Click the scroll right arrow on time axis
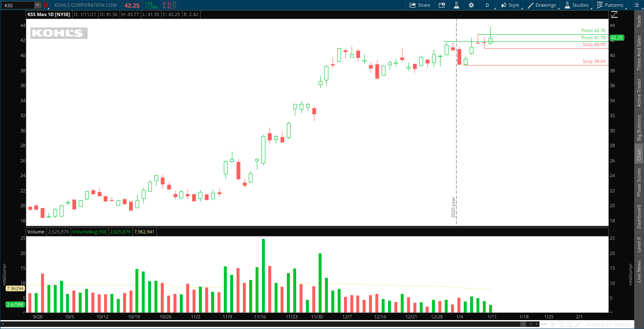This screenshot has height=329, width=644. 537,324
